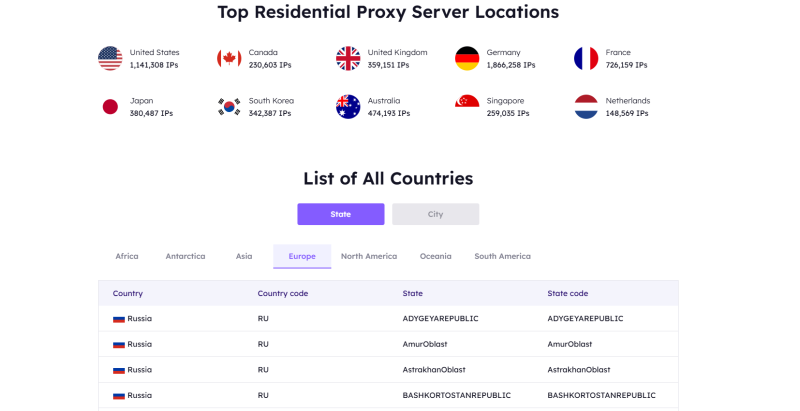Click the United States flag icon
The image size is (800, 411).
(x=110, y=58)
